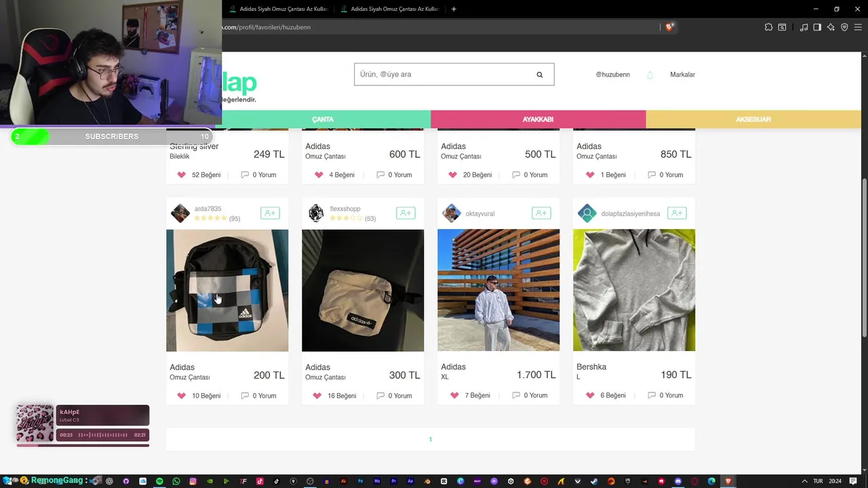The width and height of the screenshot is (868, 488).
Task: Open Instagram from the taskbar
Action: point(193,481)
